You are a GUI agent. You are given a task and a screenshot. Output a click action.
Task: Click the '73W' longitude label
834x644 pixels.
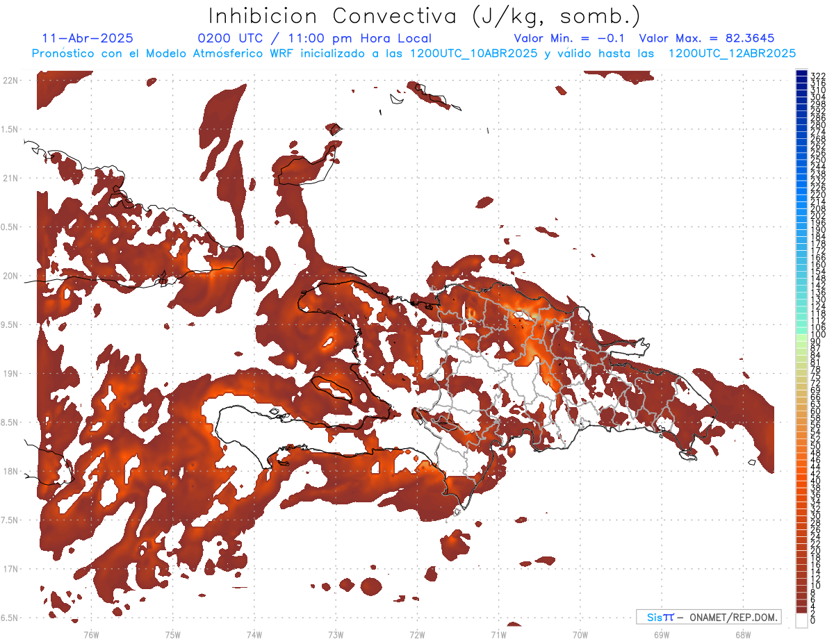point(336,634)
